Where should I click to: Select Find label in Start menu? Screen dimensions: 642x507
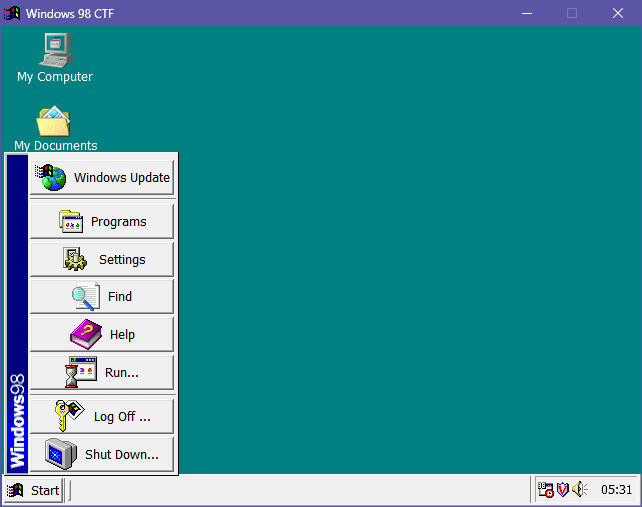120,296
